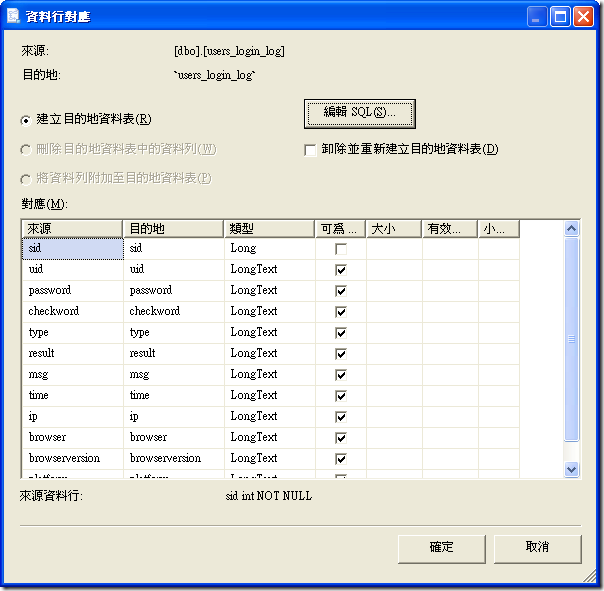604x591 pixels.
Task: Open the Long type cell for sid
Action: (x=270, y=248)
